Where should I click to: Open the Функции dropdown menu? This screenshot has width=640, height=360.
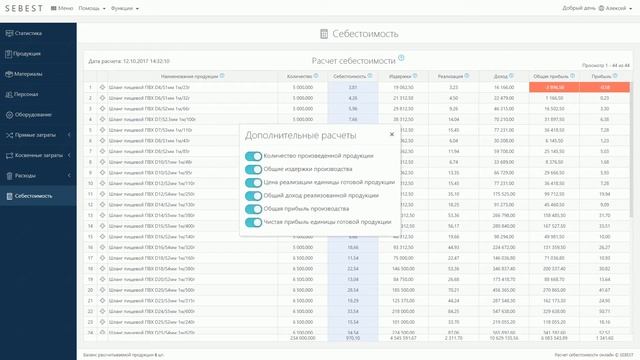124,8
